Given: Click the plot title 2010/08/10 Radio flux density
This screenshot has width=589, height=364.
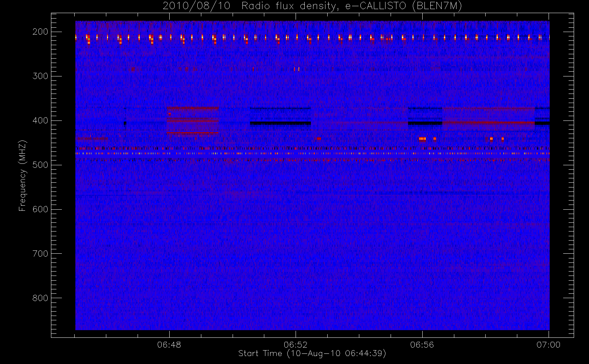Looking at the screenshot, I should coord(312,6).
